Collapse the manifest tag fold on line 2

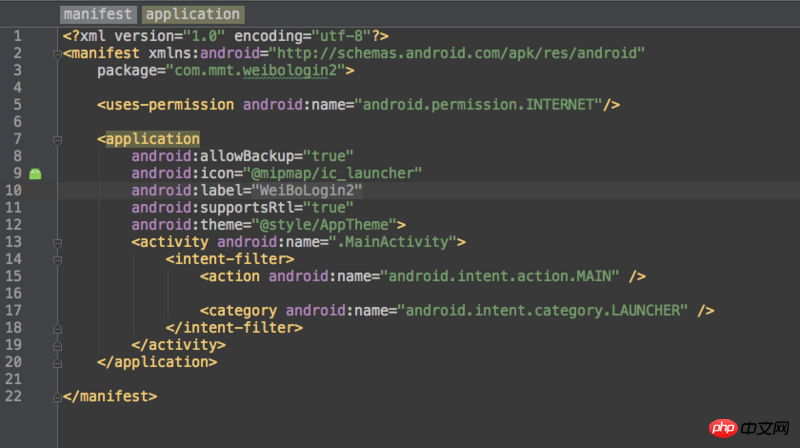coord(58,53)
